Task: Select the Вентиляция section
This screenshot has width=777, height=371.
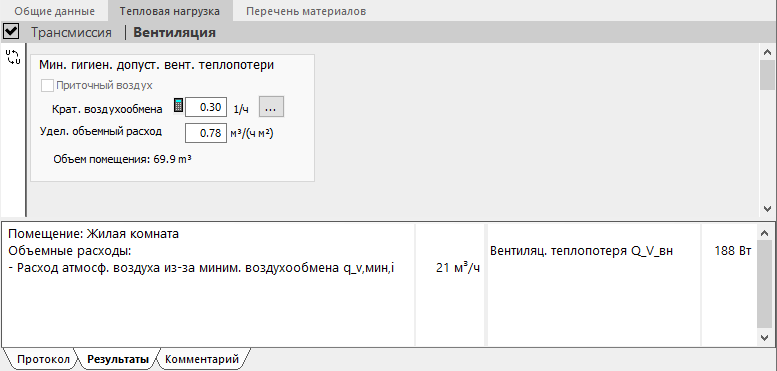Action: coord(174,33)
